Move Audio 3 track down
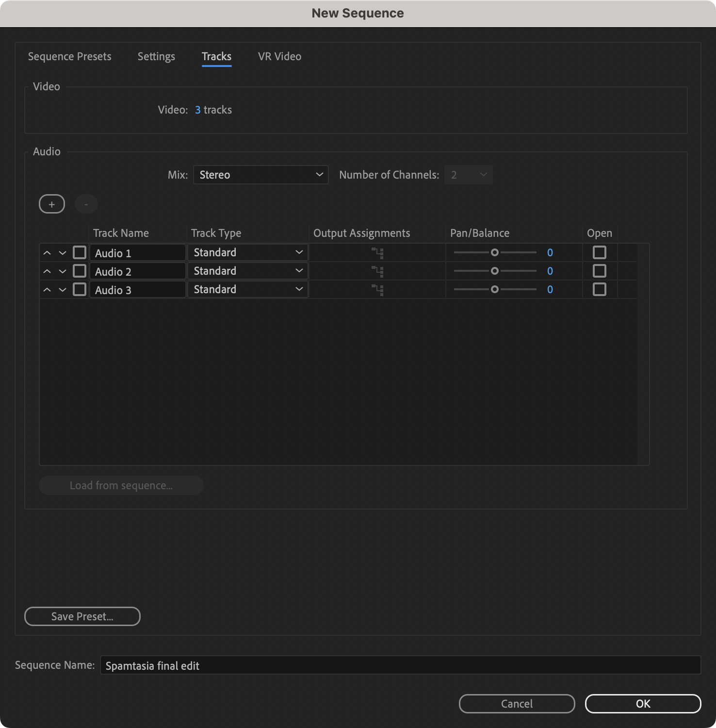 point(63,290)
